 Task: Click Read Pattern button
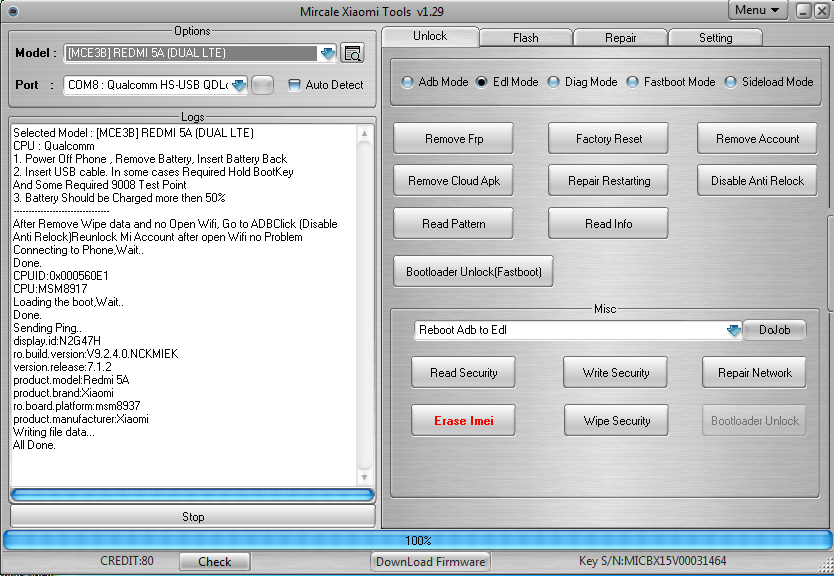click(454, 224)
